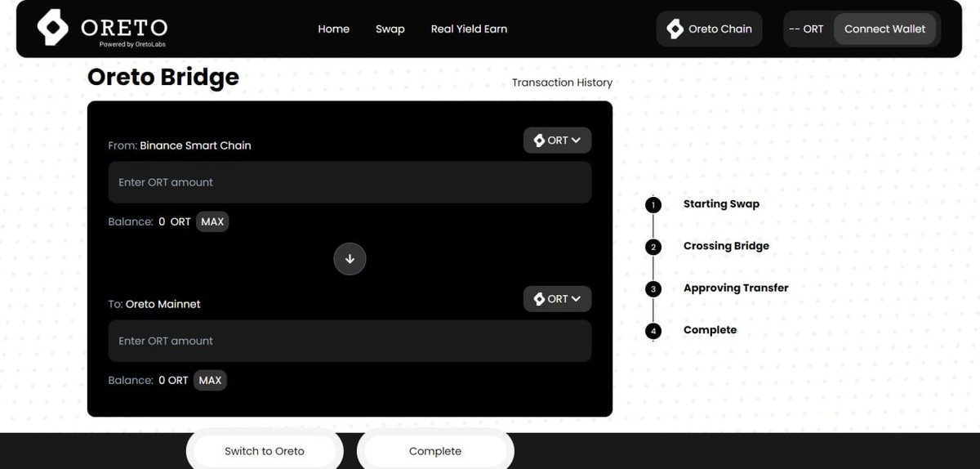Image resolution: width=980 pixels, height=469 pixels.
Task: Click step 1 Starting Swap marker
Action: (653, 204)
